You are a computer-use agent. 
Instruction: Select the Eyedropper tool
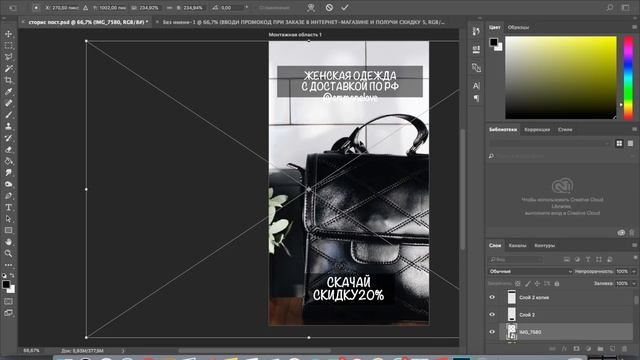(9, 91)
